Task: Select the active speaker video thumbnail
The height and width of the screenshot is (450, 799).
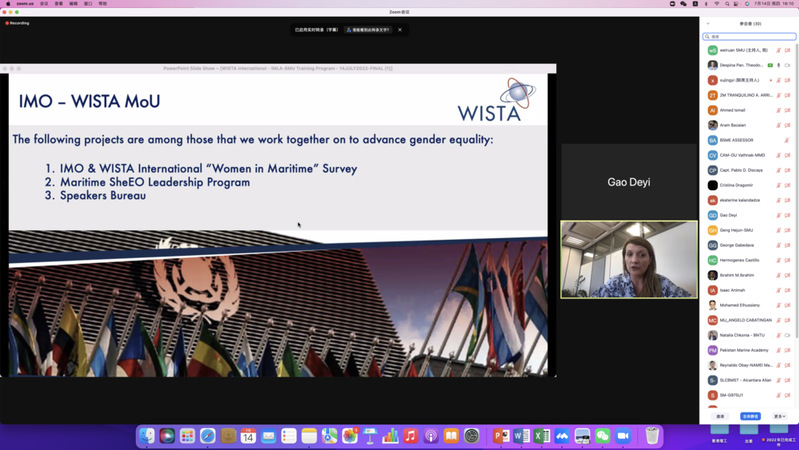Action: click(x=629, y=259)
